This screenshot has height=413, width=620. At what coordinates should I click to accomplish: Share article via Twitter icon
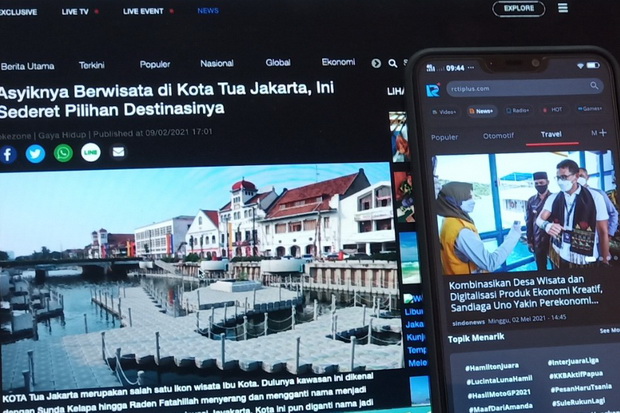35,153
